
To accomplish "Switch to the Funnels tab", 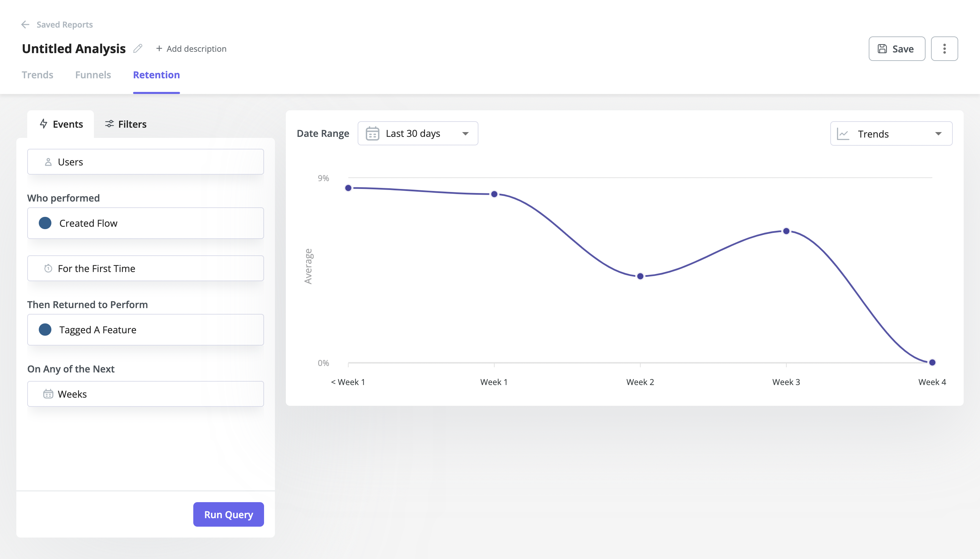I will pos(93,75).
